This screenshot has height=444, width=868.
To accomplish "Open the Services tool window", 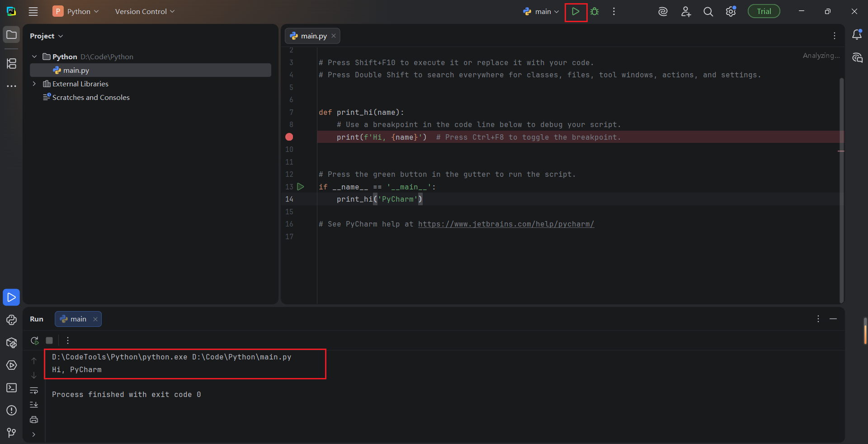I will [11, 365].
